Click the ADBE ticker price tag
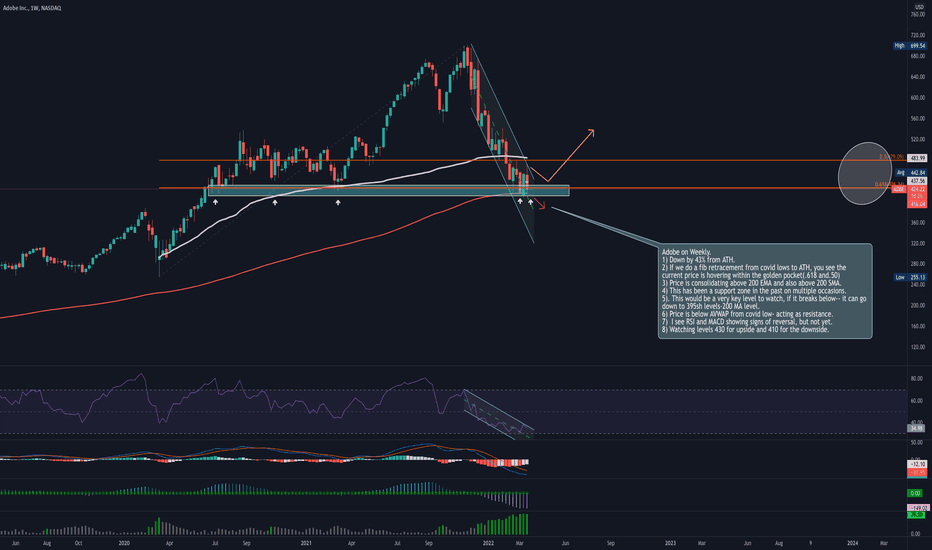Viewport: 932px width, 550px height. 899,189
